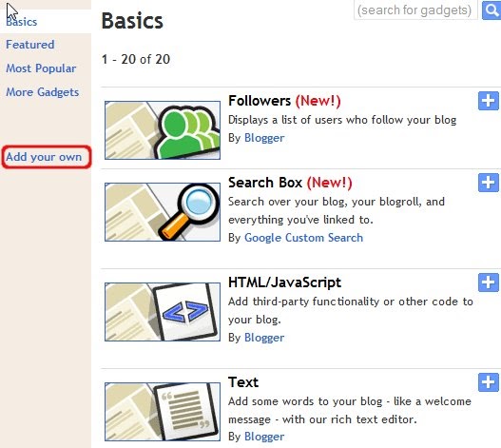The height and width of the screenshot is (448, 501).
Task: Click the Search Box magnifying glass thumbnail
Action: tap(163, 212)
